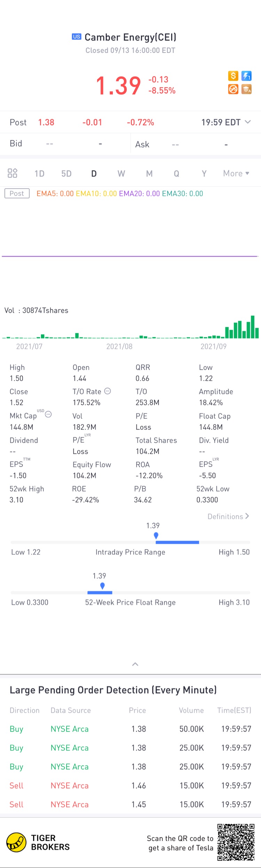
Task: Tap the Tesla share QR code
Action: [236, 842]
